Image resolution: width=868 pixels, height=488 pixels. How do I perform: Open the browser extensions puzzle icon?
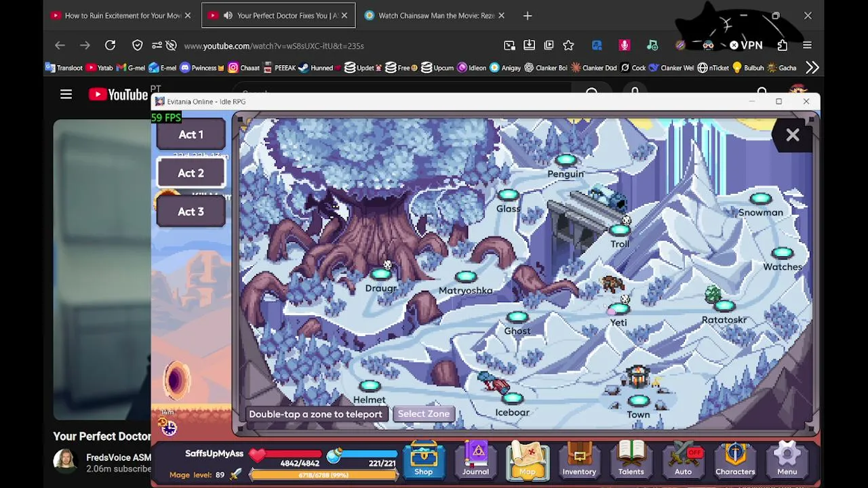[783, 45]
